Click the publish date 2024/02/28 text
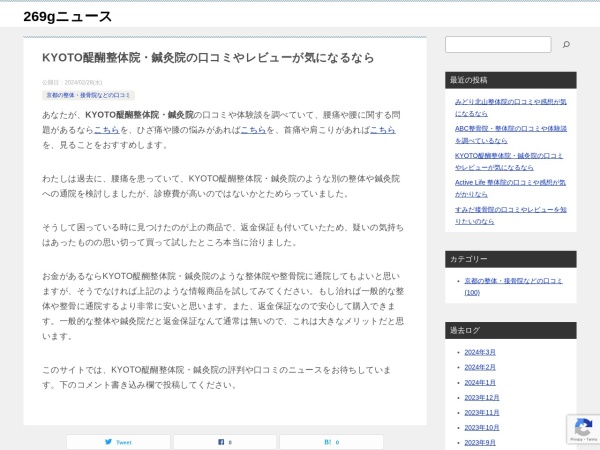The image size is (600, 450). [83, 82]
